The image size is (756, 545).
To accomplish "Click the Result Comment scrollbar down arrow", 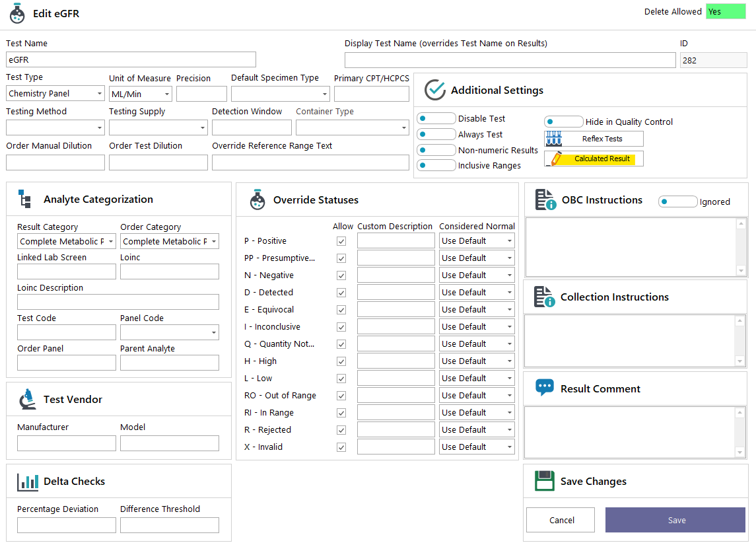I will click(740, 453).
